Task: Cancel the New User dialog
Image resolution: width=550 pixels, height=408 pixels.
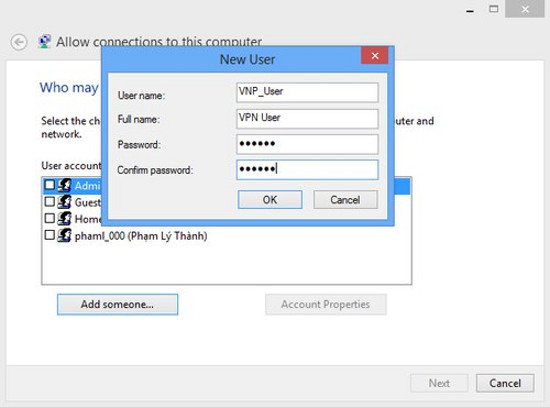Action: [346, 200]
